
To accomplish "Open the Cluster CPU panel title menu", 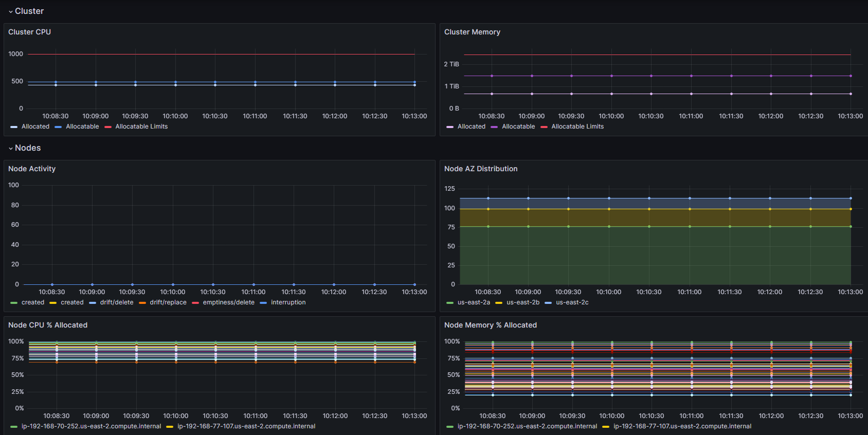I will 29,32.
